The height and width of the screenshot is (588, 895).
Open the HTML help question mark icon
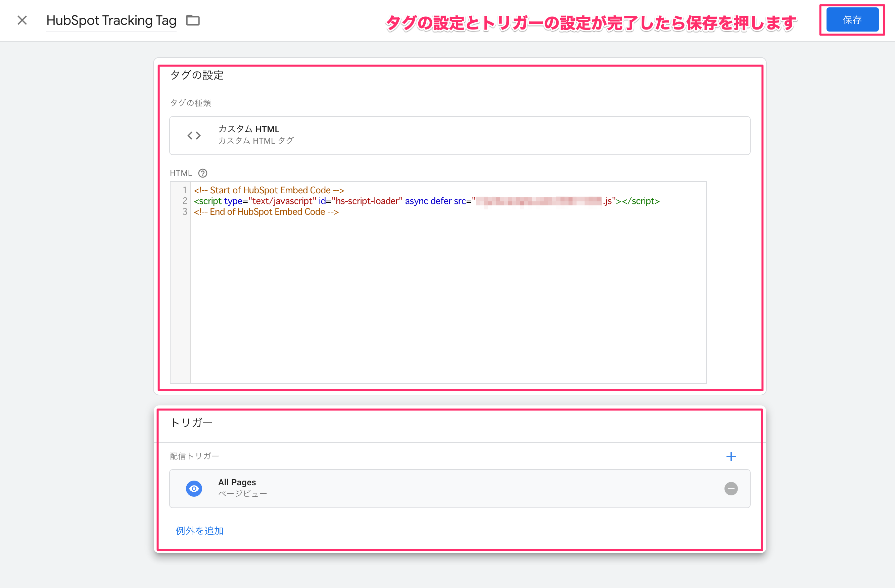tap(203, 173)
